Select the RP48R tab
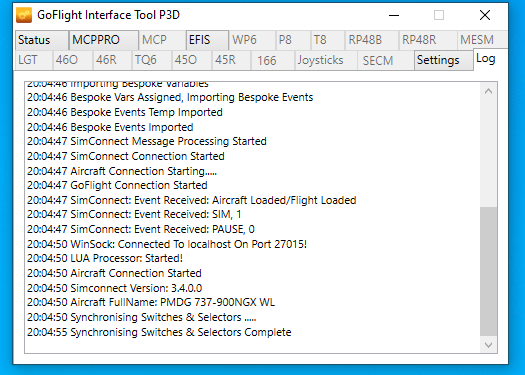The image size is (525, 375). (x=428, y=40)
